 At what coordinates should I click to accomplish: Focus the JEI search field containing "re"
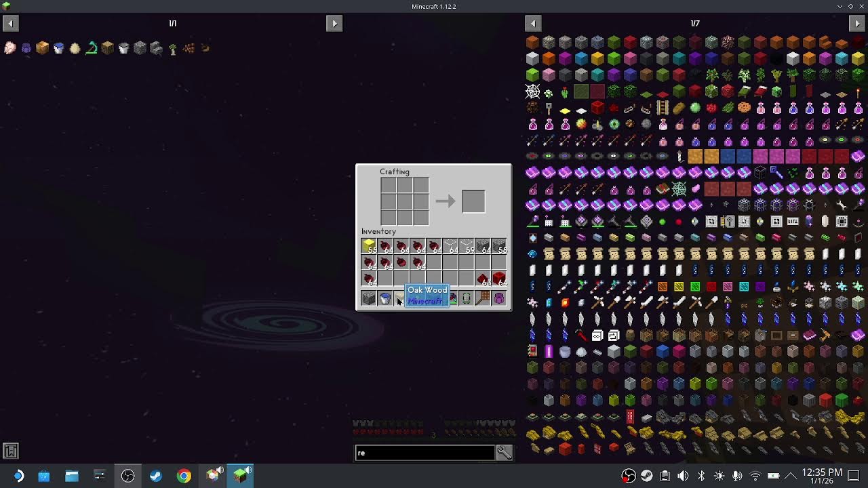coord(425,453)
